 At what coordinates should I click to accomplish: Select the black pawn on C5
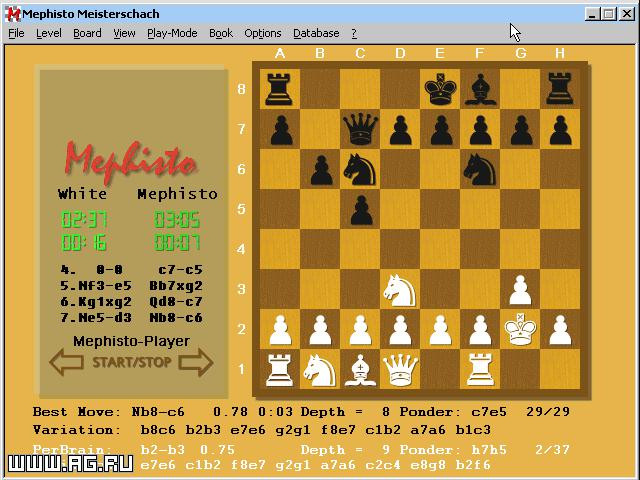pos(361,211)
